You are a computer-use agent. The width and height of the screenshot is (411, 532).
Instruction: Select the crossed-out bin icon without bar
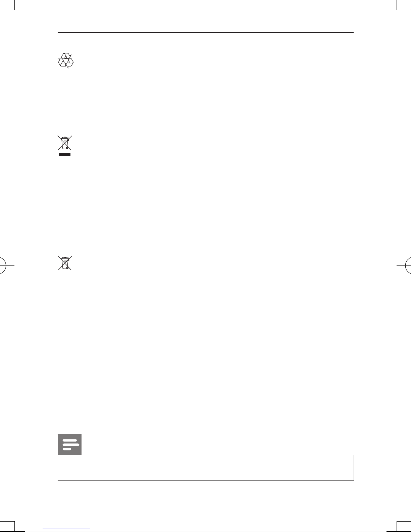pos(65,263)
